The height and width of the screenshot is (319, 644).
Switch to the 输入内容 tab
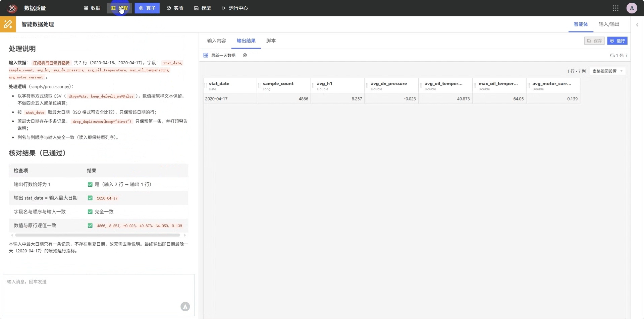tap(216, 41)
